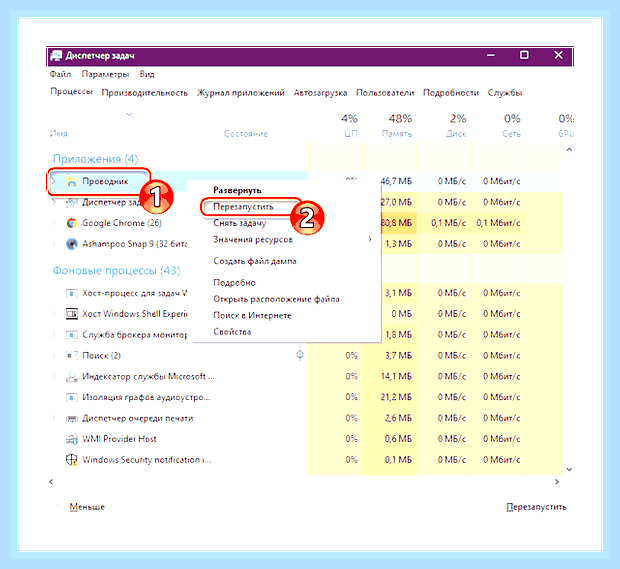Click vertical scrollbar up arrow
This screenshot has height=569, width=620.
click(x=569, y=149)
